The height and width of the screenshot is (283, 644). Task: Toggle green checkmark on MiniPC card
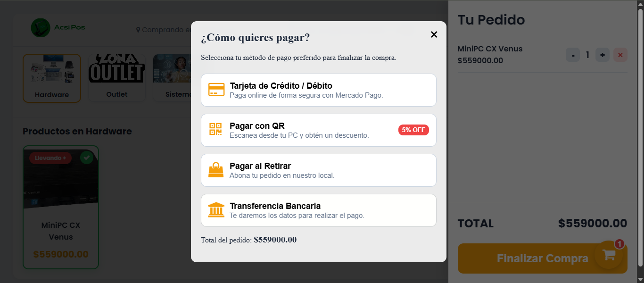(86, 158)
